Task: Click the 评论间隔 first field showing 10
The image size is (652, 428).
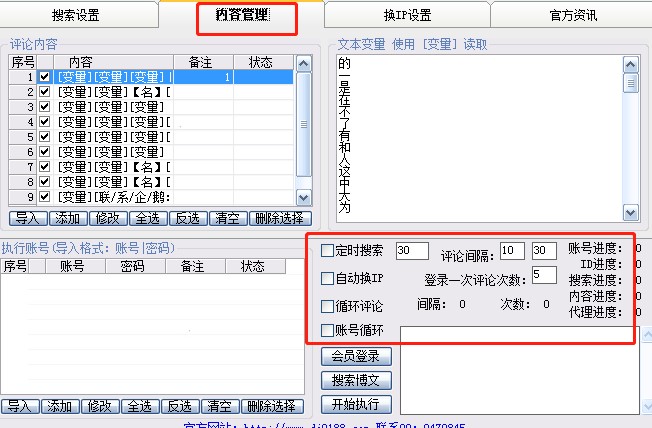Action: 512,251
